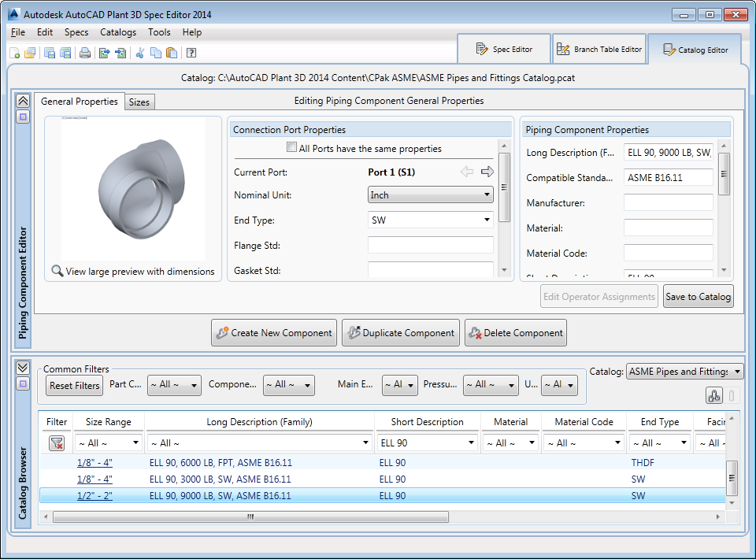Open the Catalog selection dropdown
This screenshot has width=756, height=559.
[x=684, y=372]
